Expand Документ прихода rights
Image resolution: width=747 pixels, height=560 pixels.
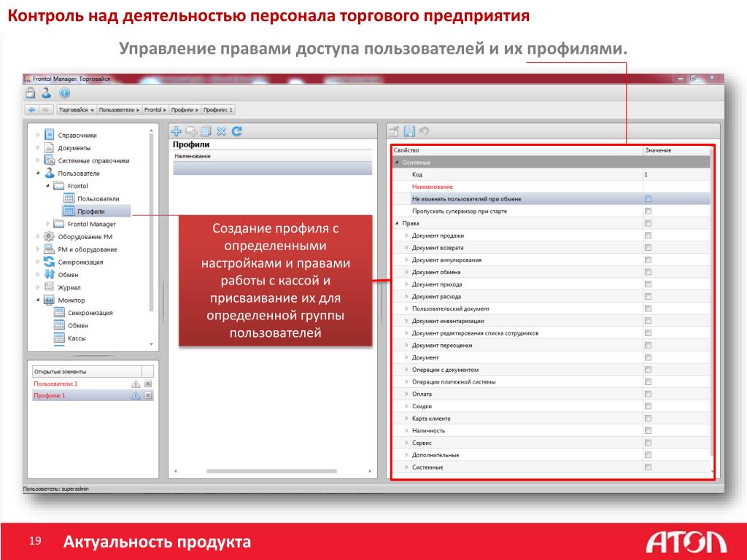click(x=406, y=284)
